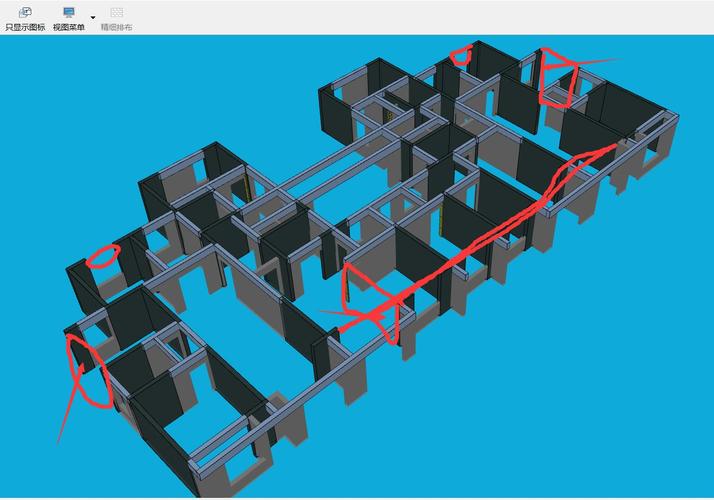The height and width of the screenshot is (500, 714).
Task: Open the 视图菜单 monitor icon
Action: click(69, 12)
